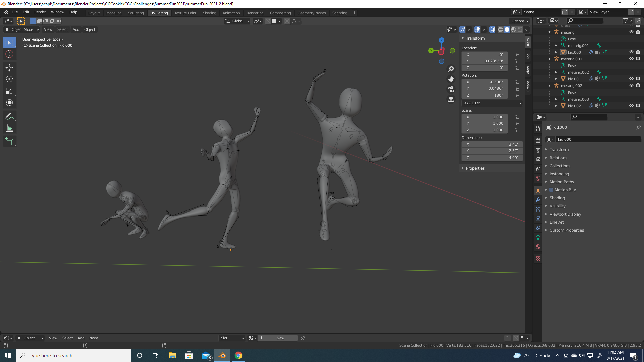Open the Object Mode dropdown

[x=22, y=29]
